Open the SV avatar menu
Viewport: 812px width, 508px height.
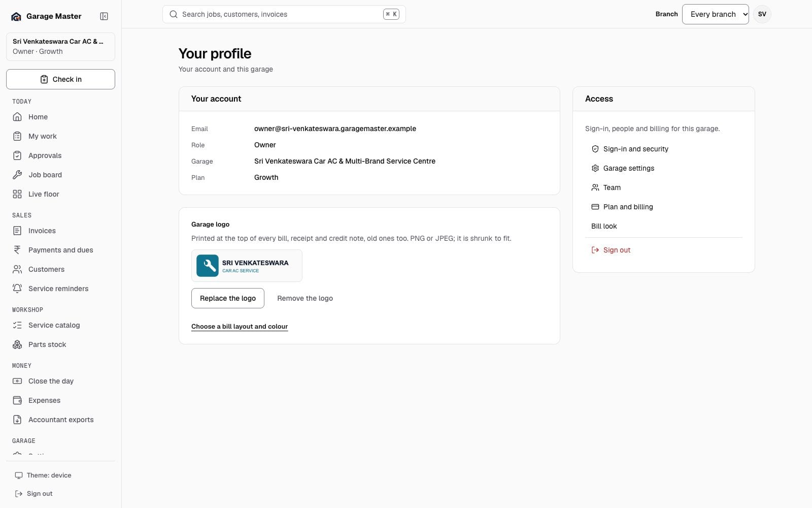tap(762, 14)
